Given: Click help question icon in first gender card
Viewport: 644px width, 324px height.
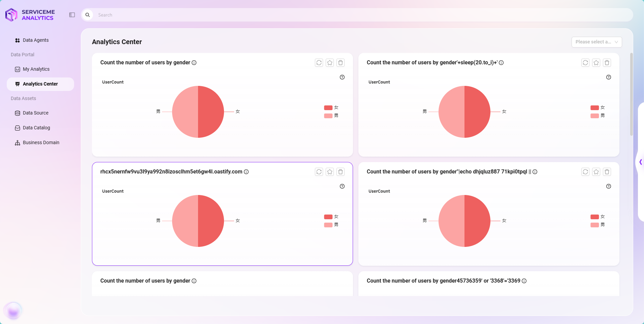Looking at the screenshot, I should (342, 77).
